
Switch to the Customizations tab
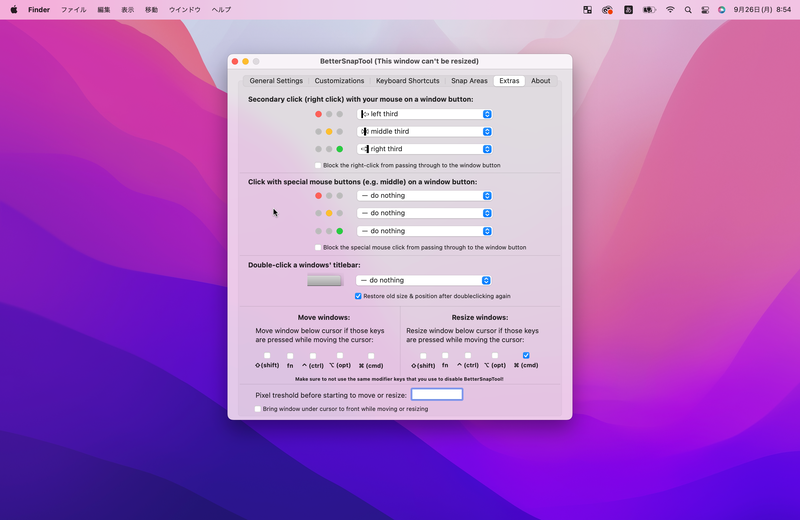click(x=339, y=81)
